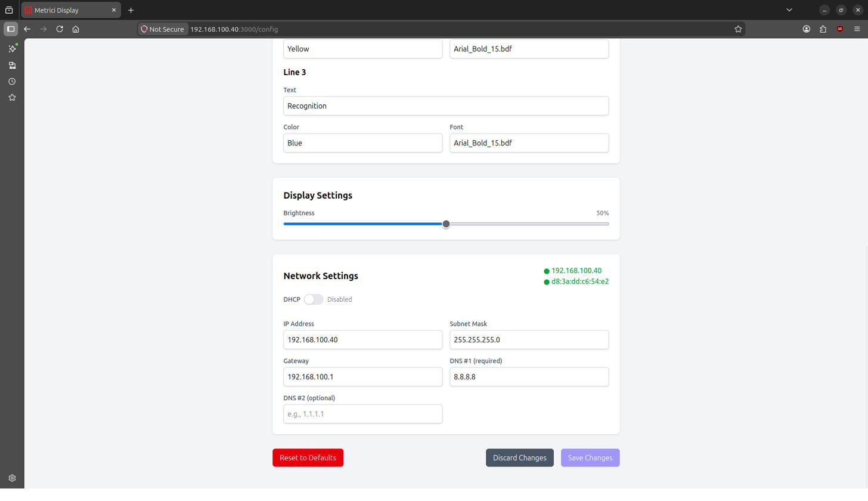Click the Gateway input field
868x501 pixels.
362,377
